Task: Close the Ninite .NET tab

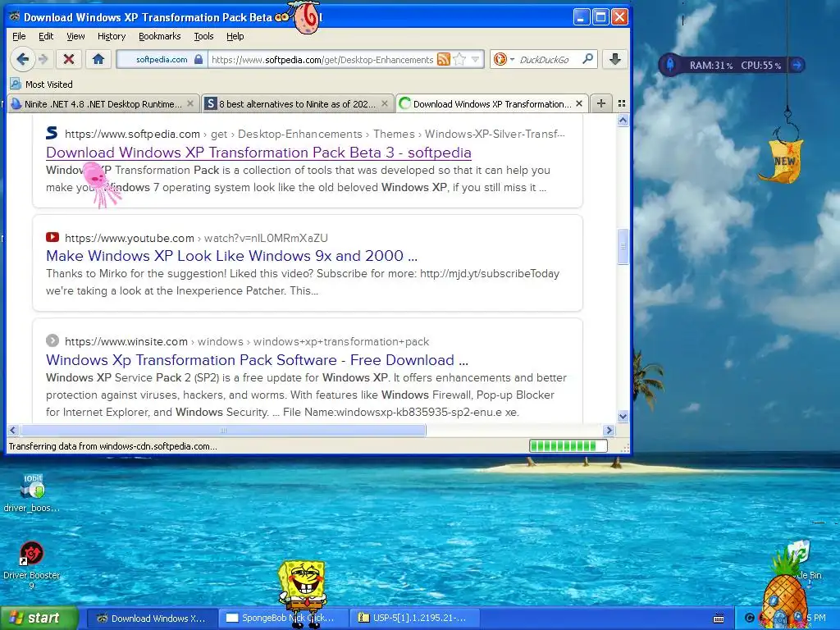Action: click(189, 104)
